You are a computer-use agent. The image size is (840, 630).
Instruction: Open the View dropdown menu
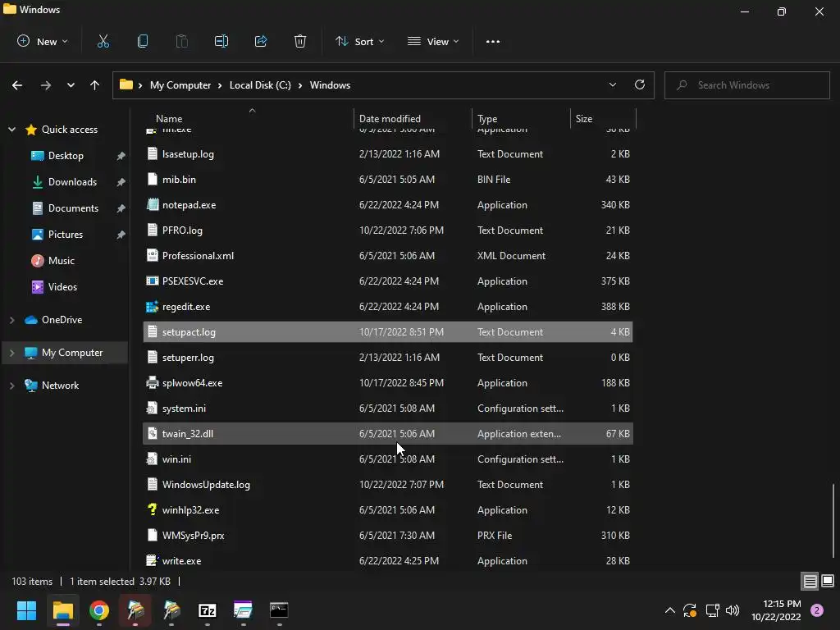pos(433,41)
